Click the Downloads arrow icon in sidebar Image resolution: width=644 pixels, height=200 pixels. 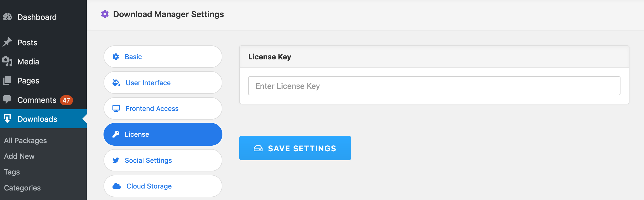(8, 119)
